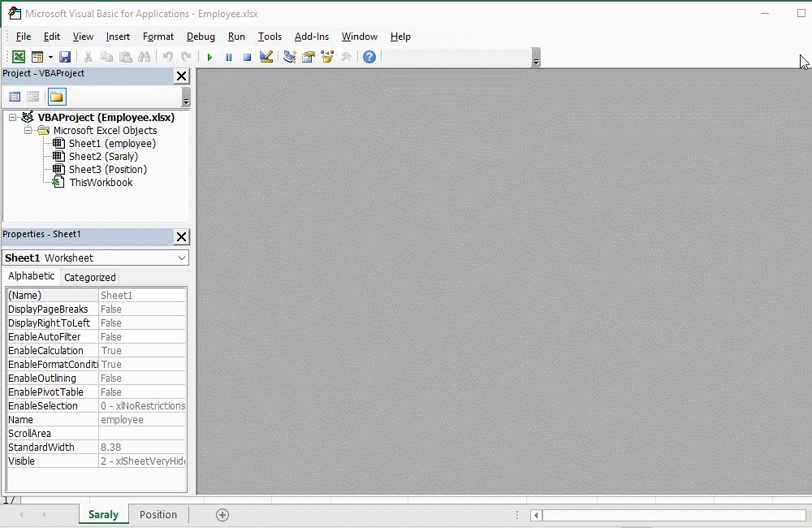
Task: Switch to the Categorized properties tab
Action: pos(89,277)
